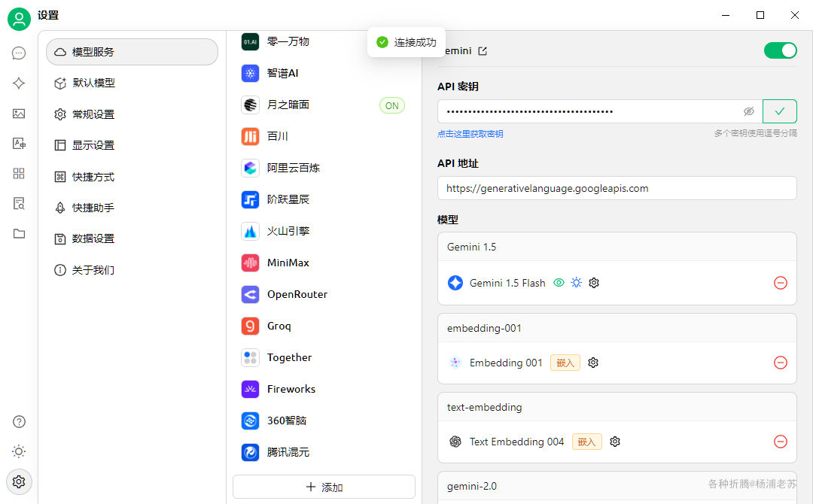Click the embedding-001 group header

click(617, 328)
